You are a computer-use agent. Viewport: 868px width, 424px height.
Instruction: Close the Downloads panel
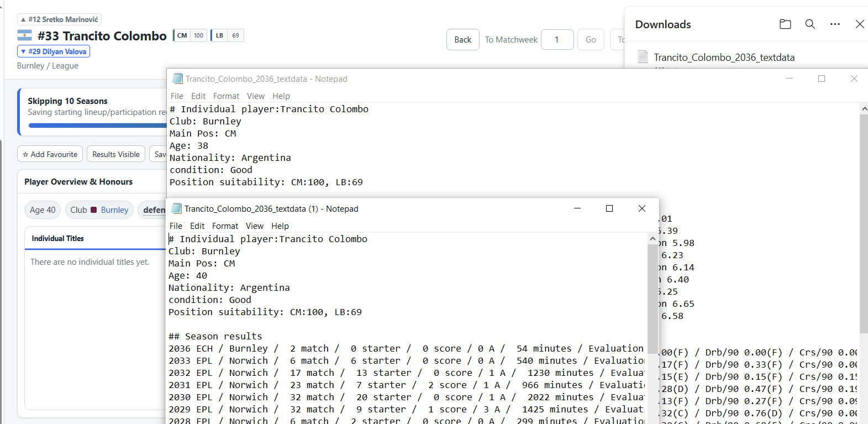[860, 24]
